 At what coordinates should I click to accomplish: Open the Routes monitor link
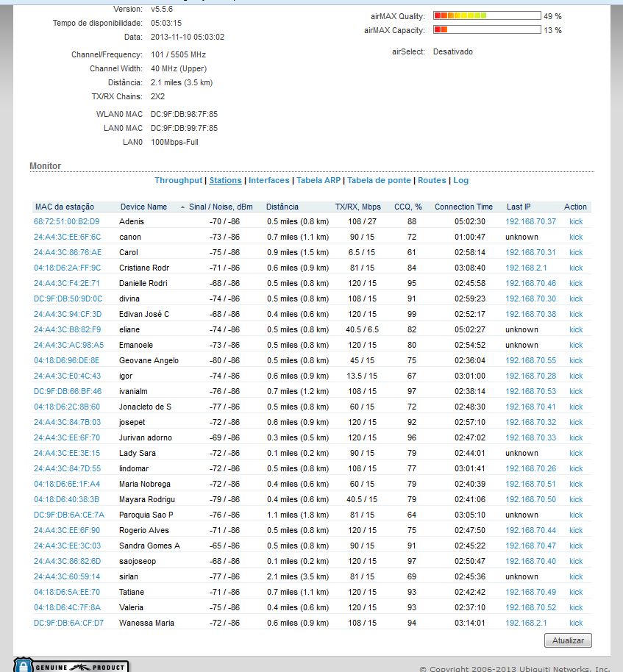click(432, 180)
